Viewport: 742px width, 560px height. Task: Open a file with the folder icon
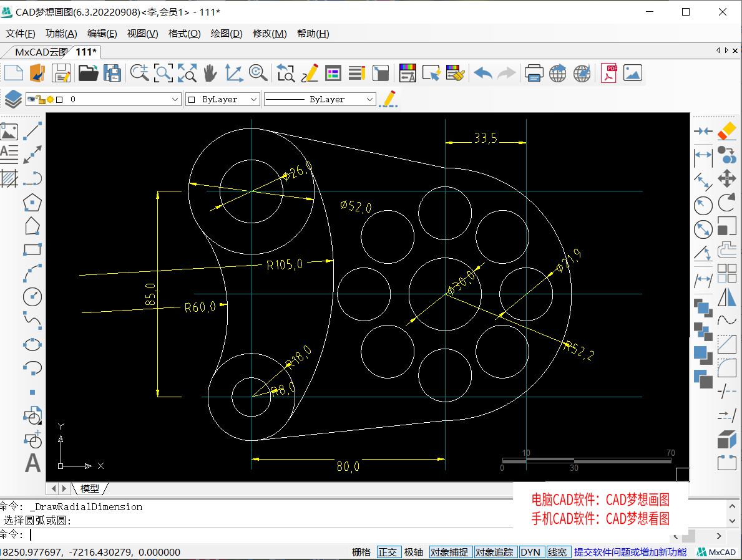88,74
